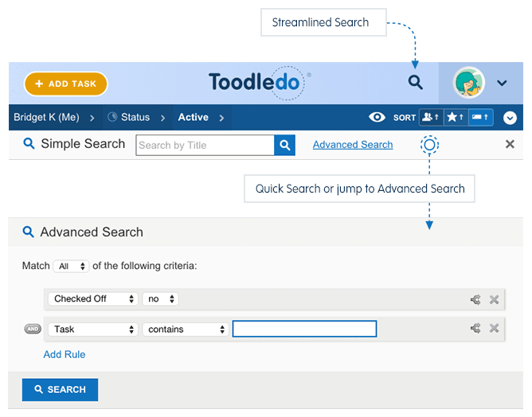This screenshot has width=532, height=417.
Task: Click the Search by Title input field
Action: 205,145
